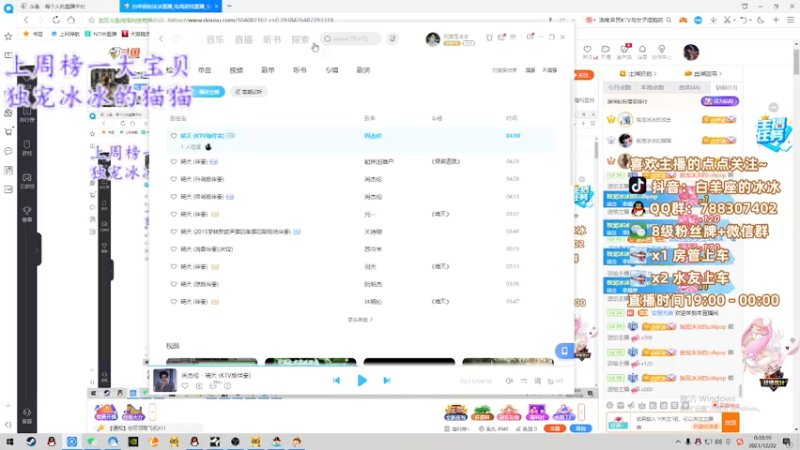Switch to the 钻粉 ranking tab
This screenshot has width=800, height=450.
[726, 88]
